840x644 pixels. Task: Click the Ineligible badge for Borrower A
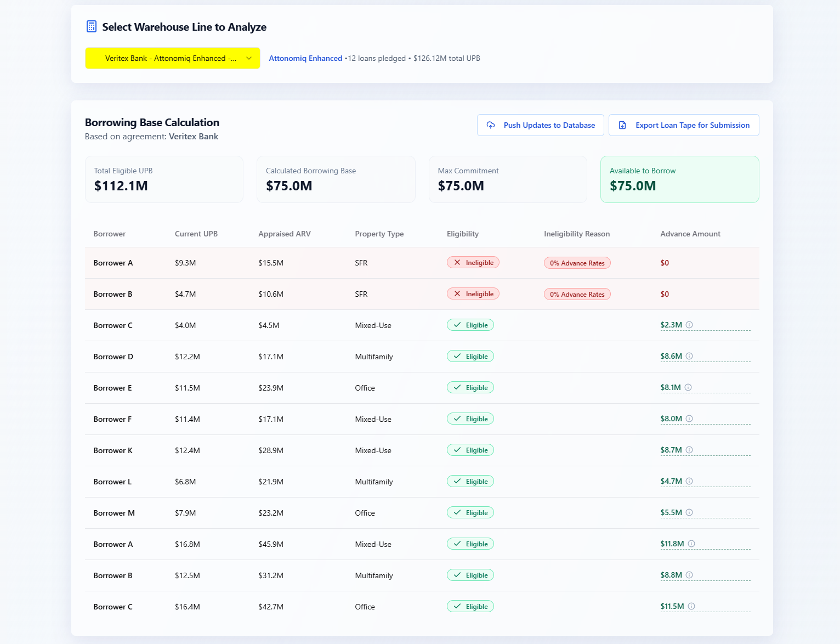[x=473, y=263]
